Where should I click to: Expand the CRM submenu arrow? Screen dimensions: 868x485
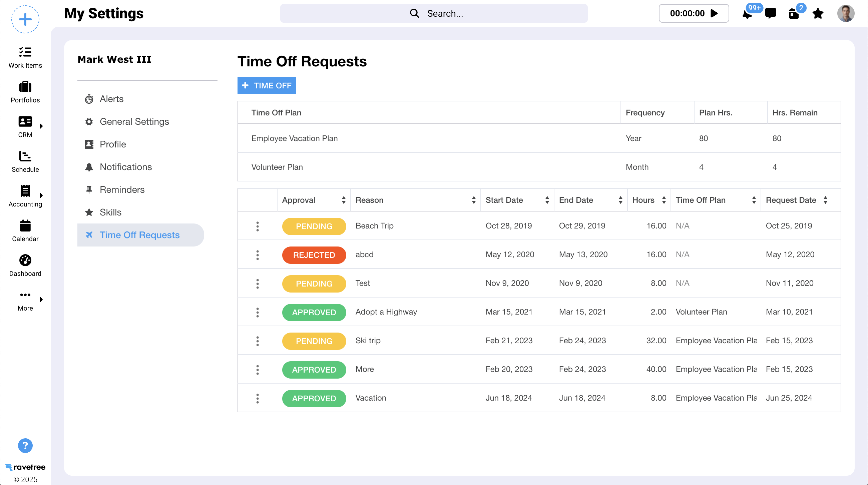click(x=41, y=126)
